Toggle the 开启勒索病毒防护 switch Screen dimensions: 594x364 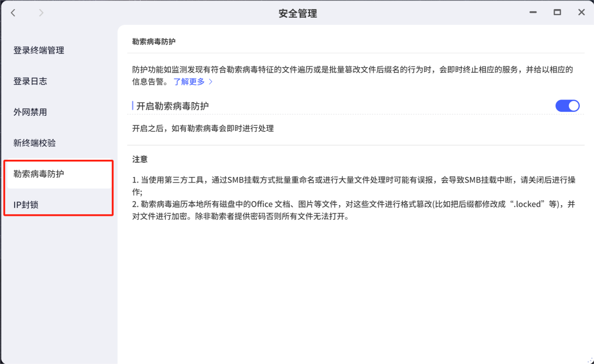(567, 106)
